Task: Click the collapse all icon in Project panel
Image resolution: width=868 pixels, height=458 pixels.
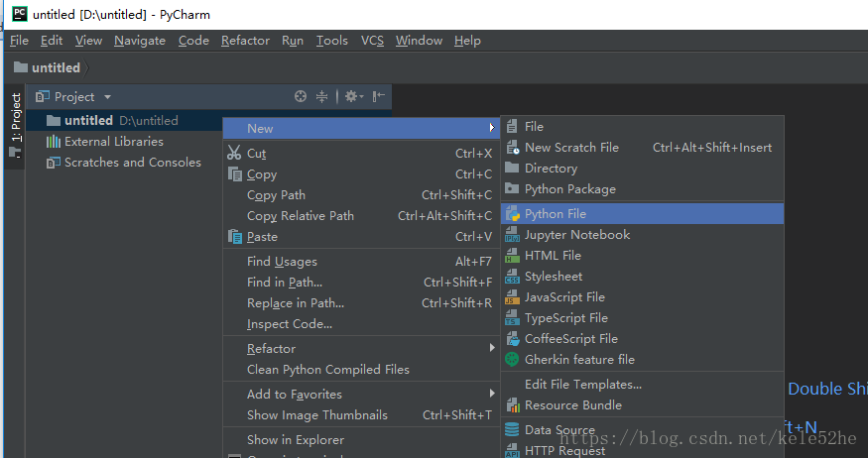Action: point(321,97)
